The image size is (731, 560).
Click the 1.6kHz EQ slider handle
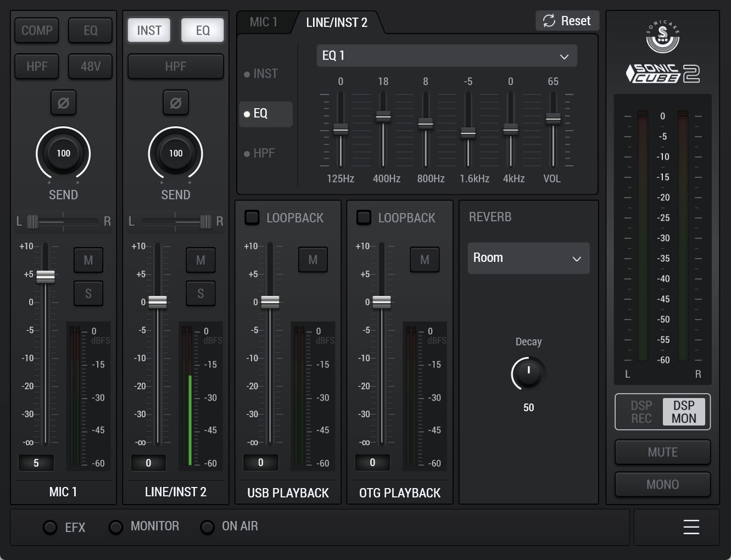(x=468, y=133)
